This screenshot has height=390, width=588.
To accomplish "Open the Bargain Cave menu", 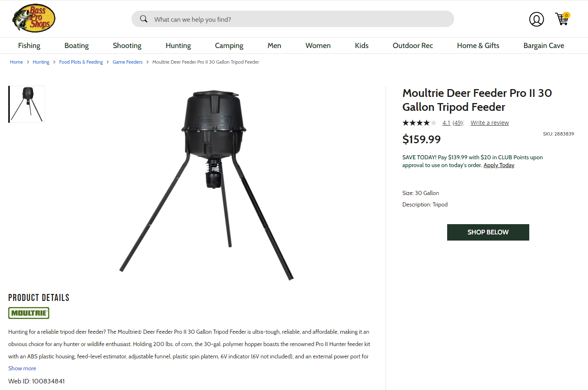I will pos(544,46).
